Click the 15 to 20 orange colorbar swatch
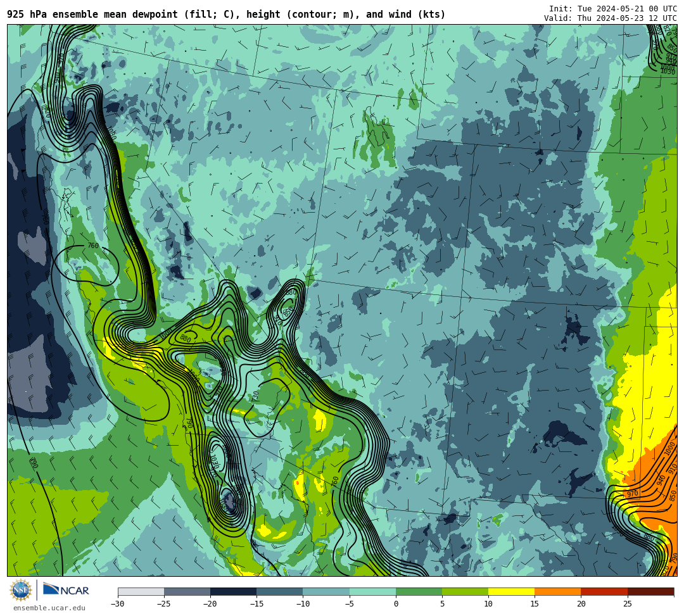Viewport: 684px width, 616px height. (558, 591)
